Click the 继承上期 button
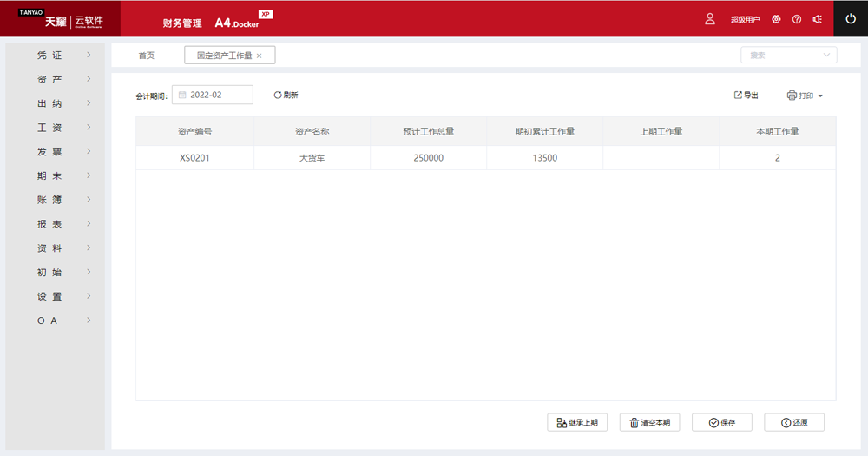The width and height of the screenshot is (868, 456). (x=577, y=422)
